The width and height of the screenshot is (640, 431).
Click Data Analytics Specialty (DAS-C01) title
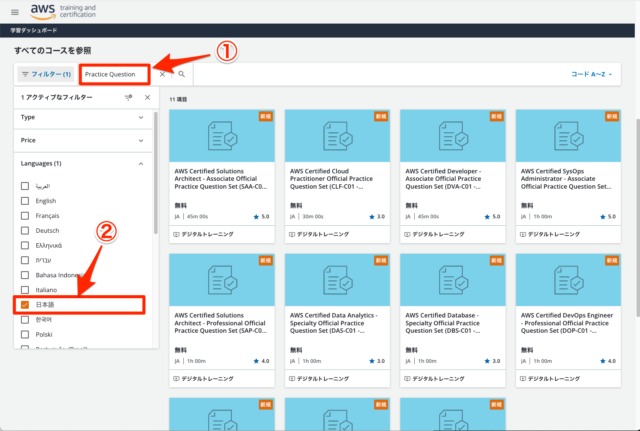pos(334,323)
